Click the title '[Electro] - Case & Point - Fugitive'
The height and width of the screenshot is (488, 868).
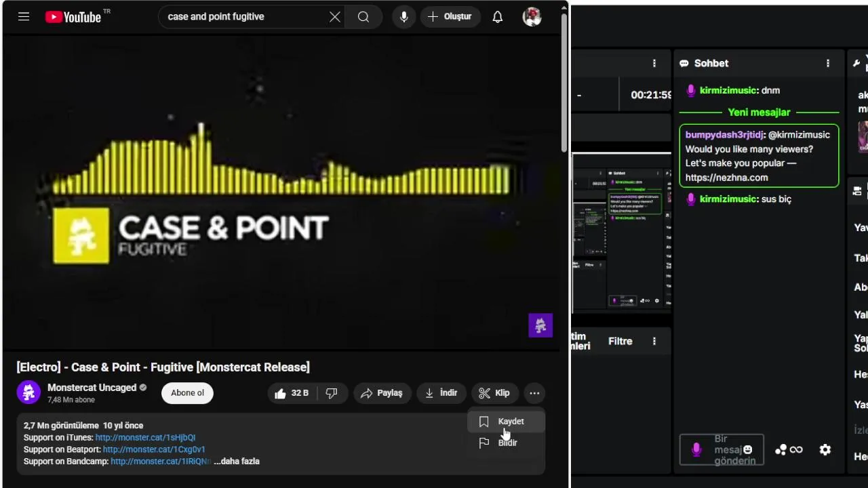pyautogui.click(x=163, y=367)
